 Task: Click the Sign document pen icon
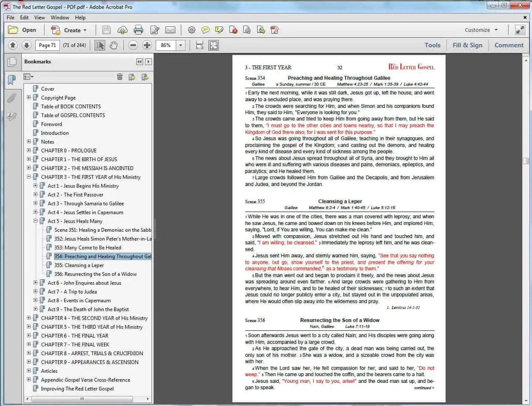pos(275,30)
